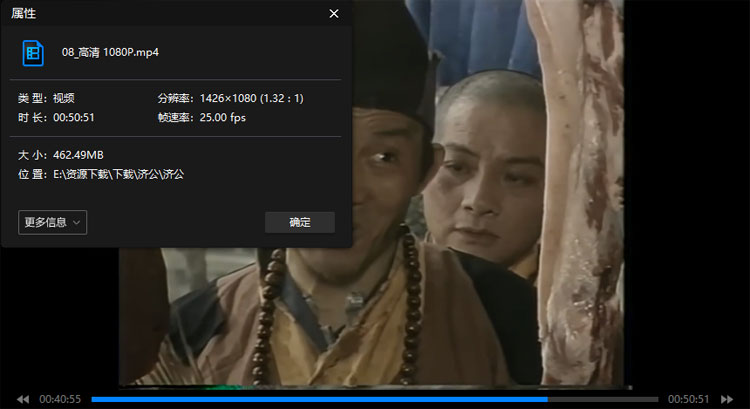Close the 属性 dialog with X

[333, 14]
